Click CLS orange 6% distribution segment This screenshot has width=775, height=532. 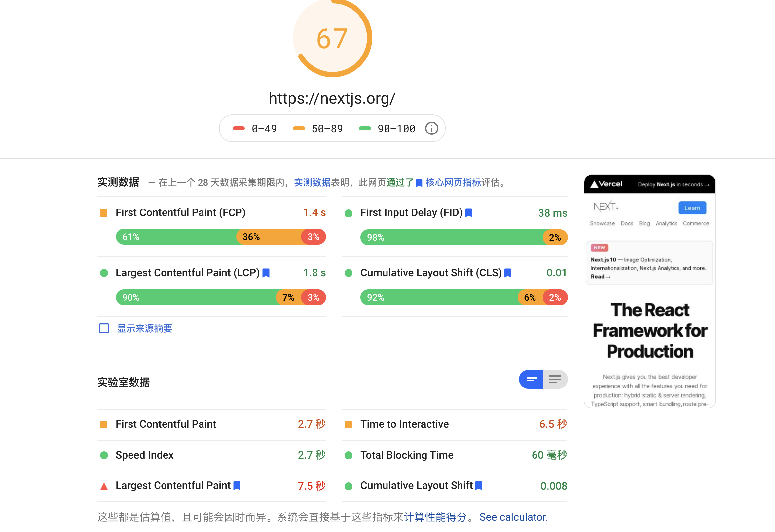click(x=530, y=297)
